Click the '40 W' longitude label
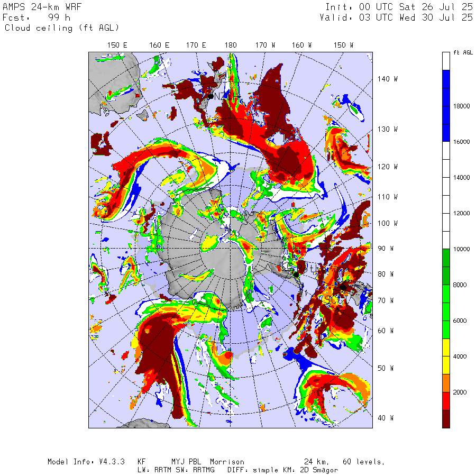476x476 pixels. [x=386, y=418]
